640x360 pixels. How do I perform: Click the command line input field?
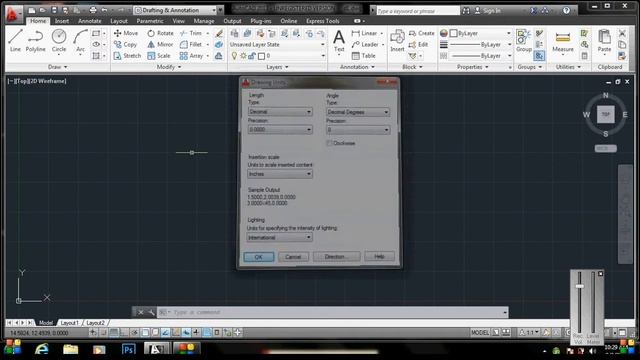coord(333,312)
